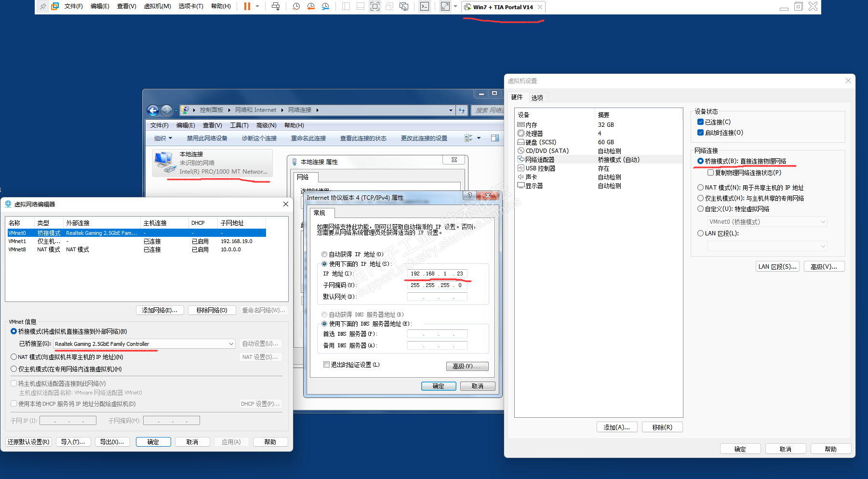This screenshot has width=868, height=479.
Task: Open the 组织 dropdown in explorer toolbar
Action: click(163, 138)
